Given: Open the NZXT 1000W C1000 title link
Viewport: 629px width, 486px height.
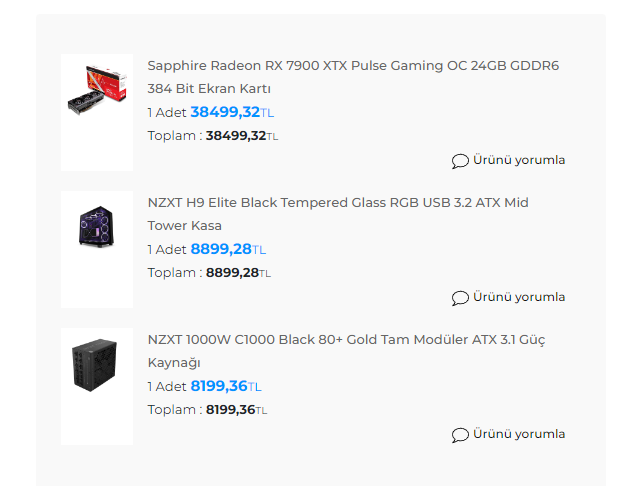Looking at the screenshot, I should [x=346, y=340].
